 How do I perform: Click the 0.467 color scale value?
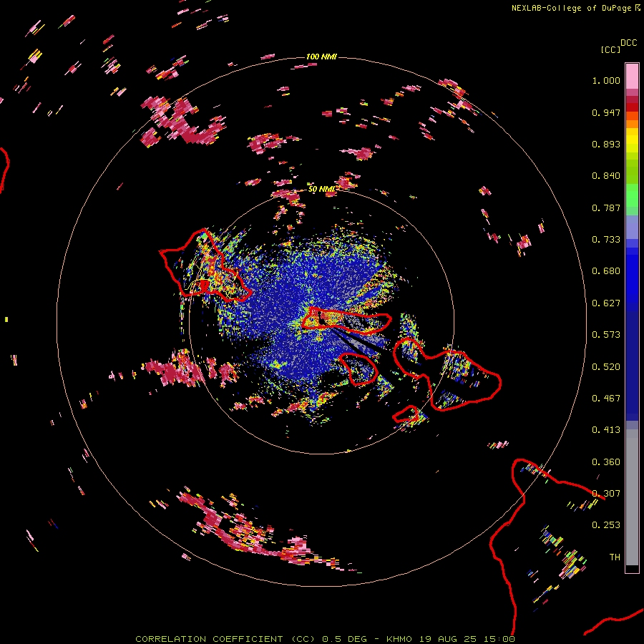[606, 399]
